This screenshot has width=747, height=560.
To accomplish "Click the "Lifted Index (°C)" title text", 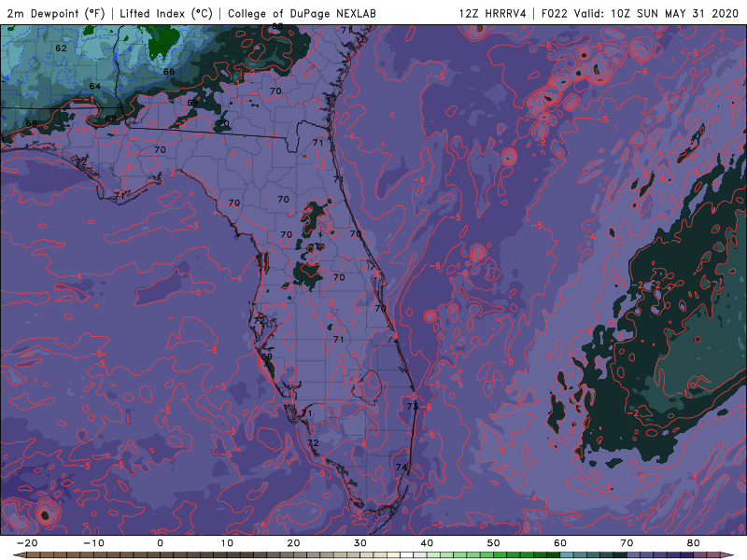I will tap(166, 14).
